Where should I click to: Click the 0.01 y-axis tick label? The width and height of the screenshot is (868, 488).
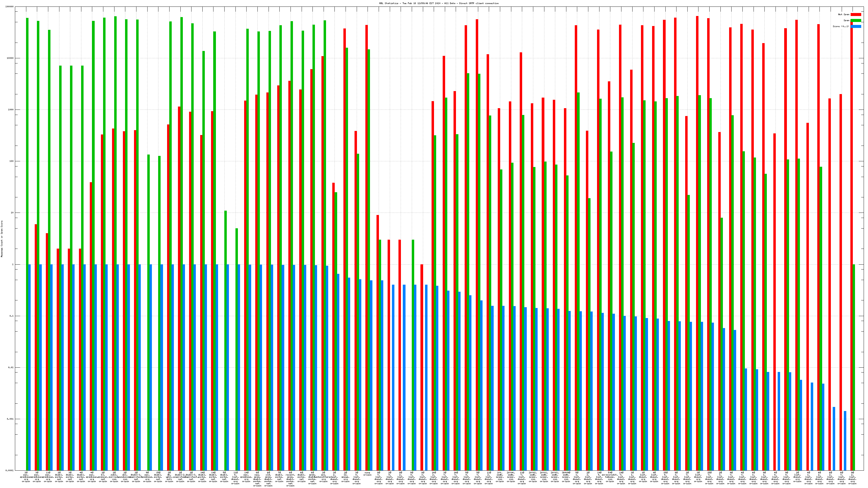11,368
